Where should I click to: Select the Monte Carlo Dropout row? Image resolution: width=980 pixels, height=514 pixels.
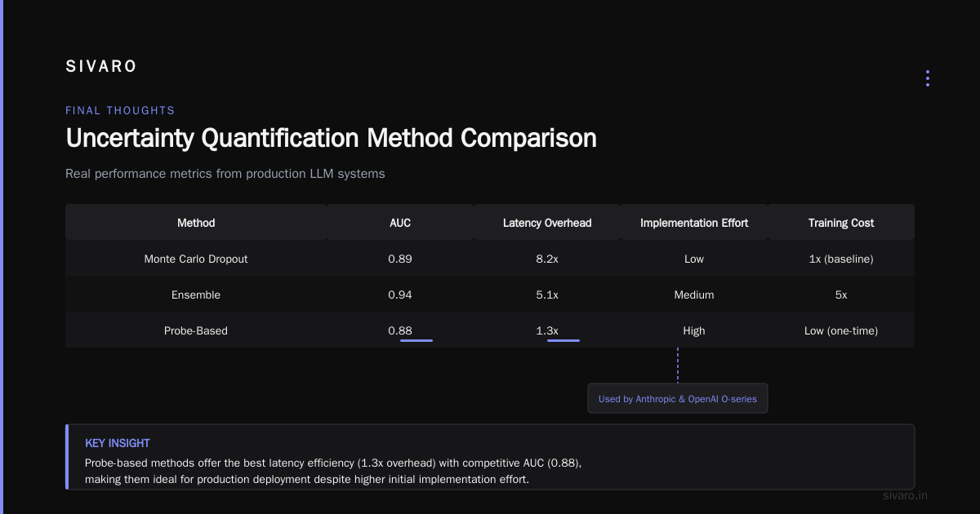tap(490, 259)
